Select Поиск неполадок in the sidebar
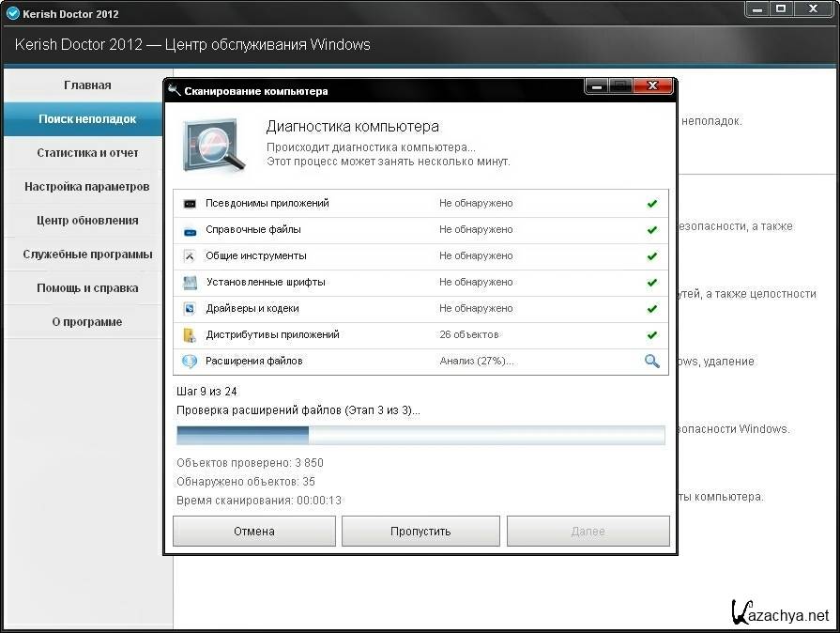The width and height of the screenshot is (840, 633). [x=87, y=119]
